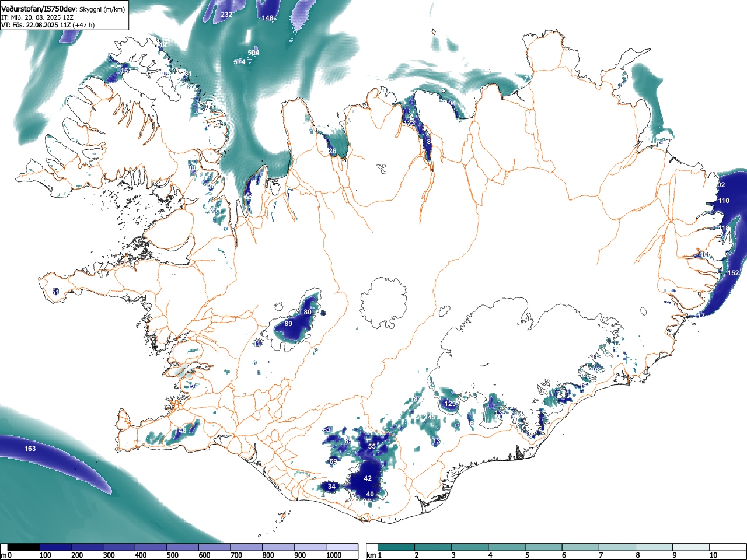Image resolution: width=747 pixels, height=560 pixels.
Task: Click the visibility value 232 at the top
Action: (227, 15)
